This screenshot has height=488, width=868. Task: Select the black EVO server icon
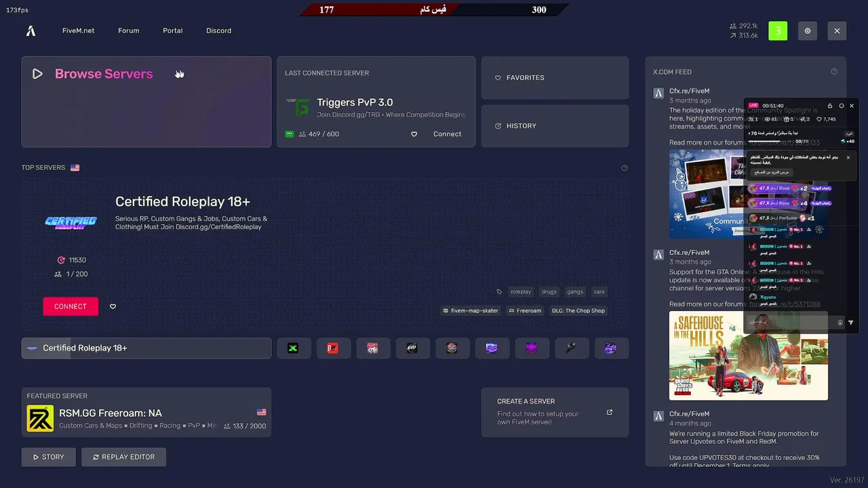pos(412,348)
